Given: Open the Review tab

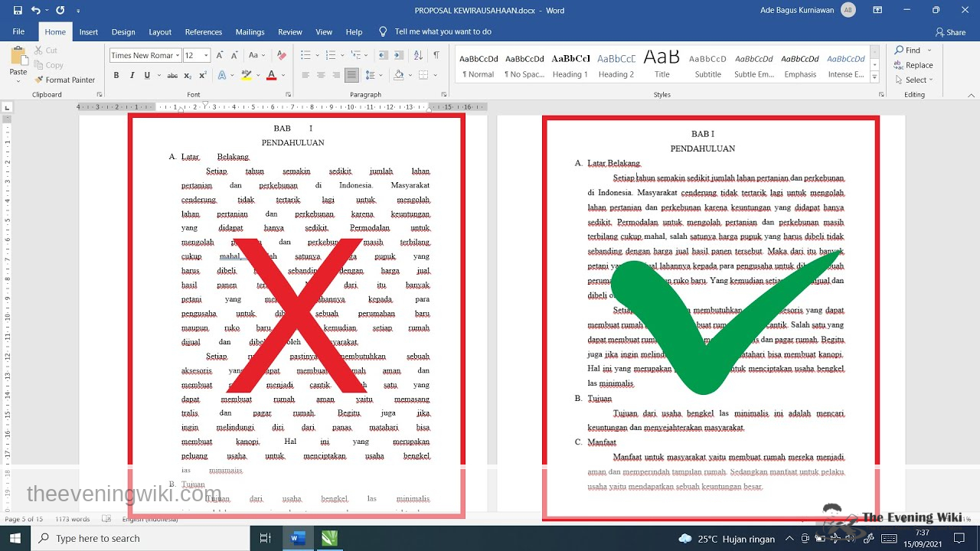Looking at the screenshot, I should tap(290, 32).
